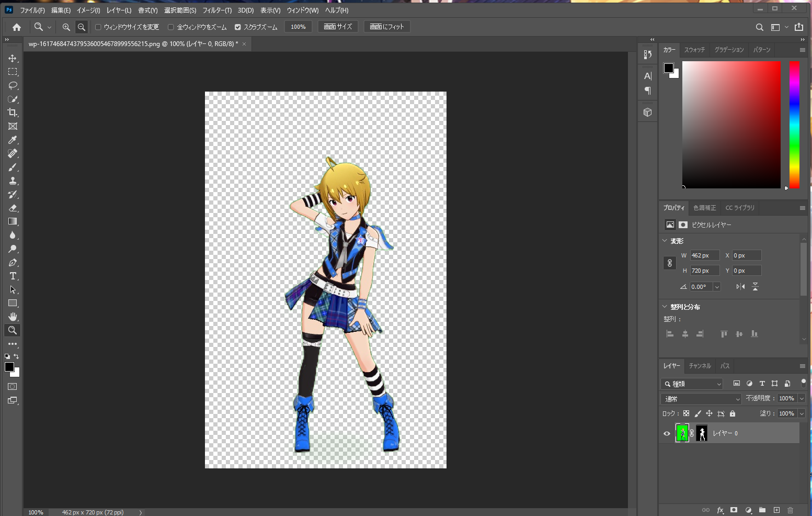The image size is (812, 516).
Task: Select the Hand tool
Action: [x=13, y=317]
